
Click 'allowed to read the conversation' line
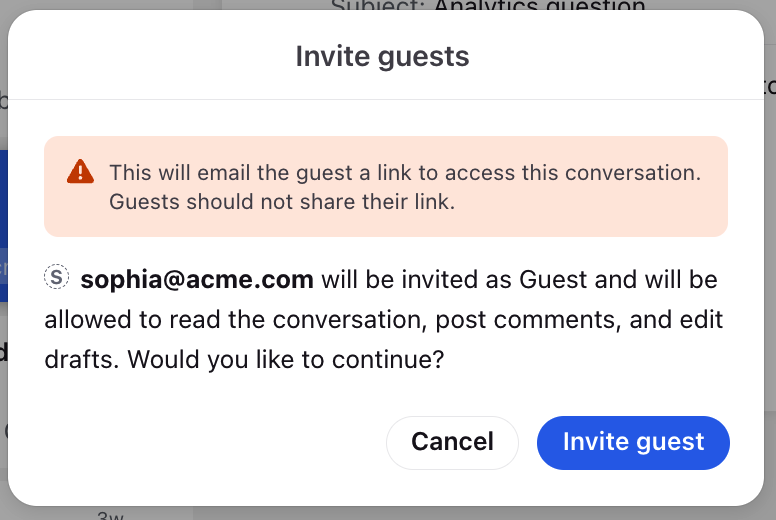(236, 320)
